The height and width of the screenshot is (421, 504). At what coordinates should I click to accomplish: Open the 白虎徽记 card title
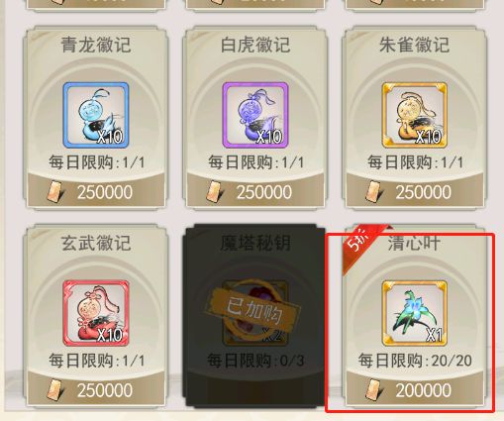point(255,45)
